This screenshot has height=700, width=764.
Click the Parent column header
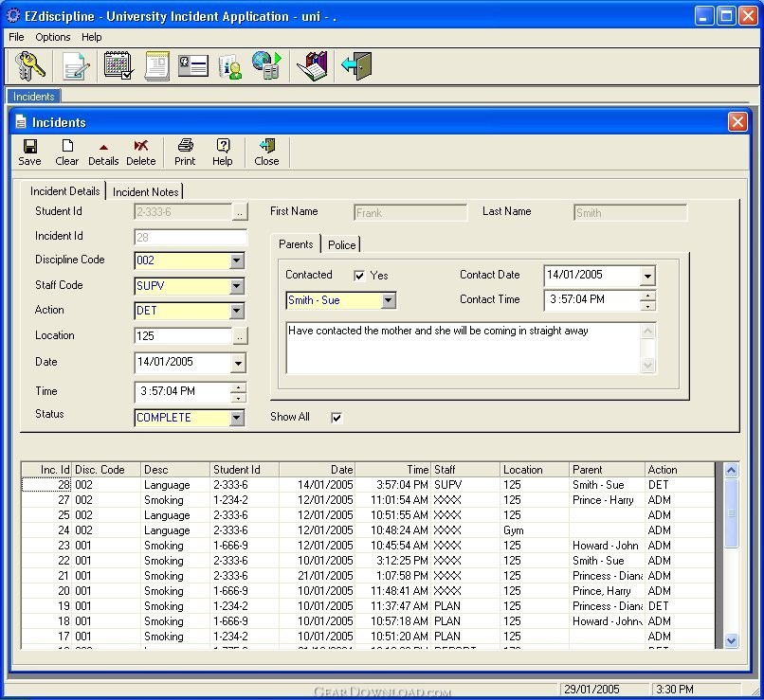tap(607, 470)
